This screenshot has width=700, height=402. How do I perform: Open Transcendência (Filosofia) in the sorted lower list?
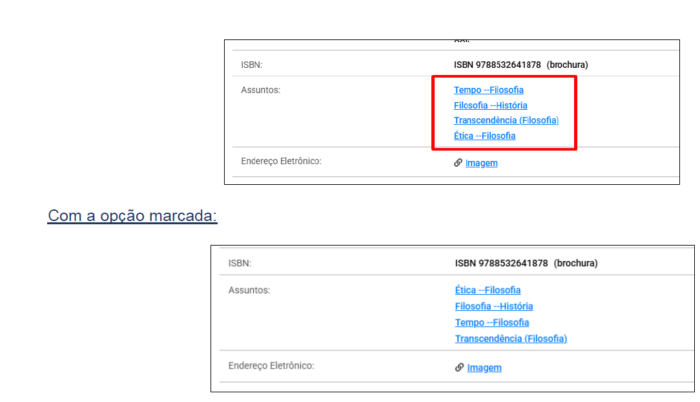[510, 338]
